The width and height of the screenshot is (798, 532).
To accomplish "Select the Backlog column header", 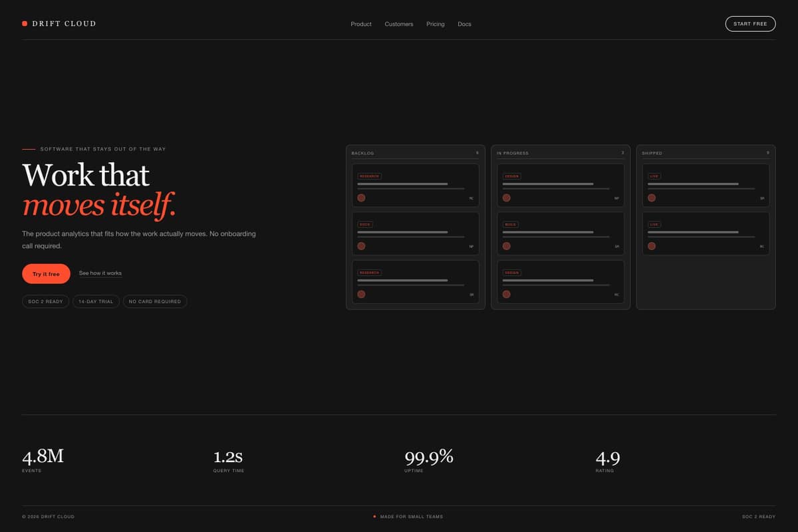I will [363, 154].
